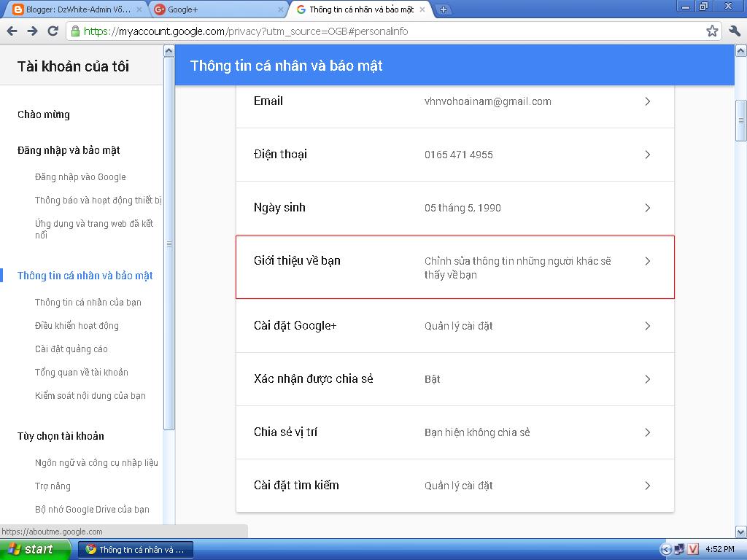Open Ngôn ngữ và công cụ nhập liệu
This screenshot has width=747, height=560.
tap(96, 463)
